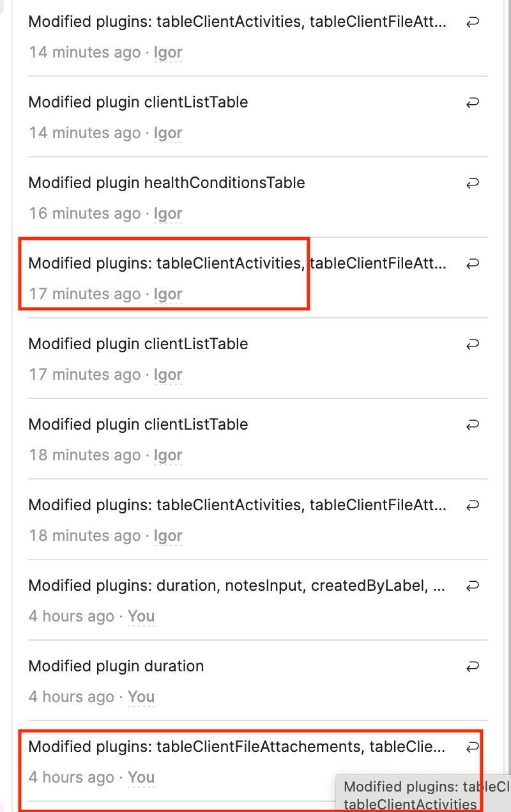
Task: Click 'Igor' on the topmost history entry
Action: click(168, 52)
